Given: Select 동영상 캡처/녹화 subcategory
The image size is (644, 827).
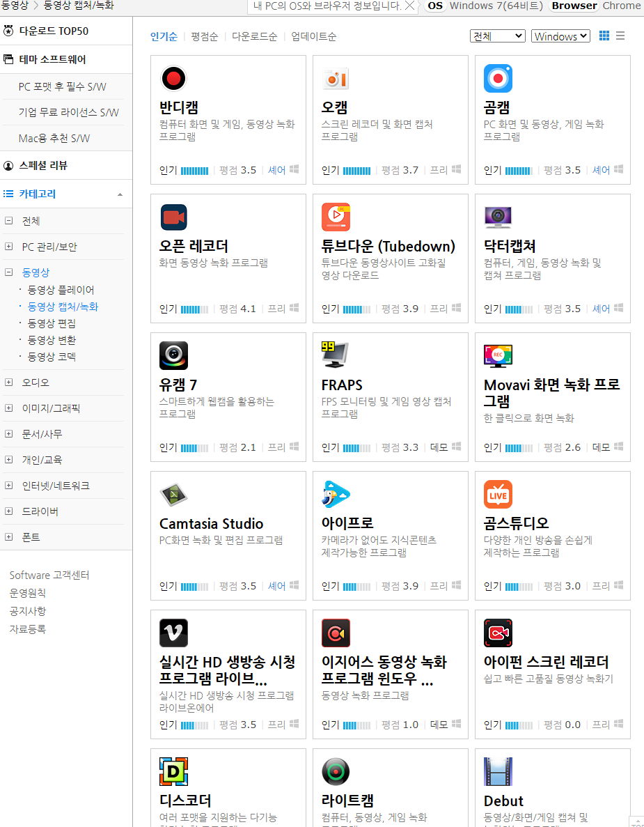Looking at the screenshot, I should click(63, 307).
